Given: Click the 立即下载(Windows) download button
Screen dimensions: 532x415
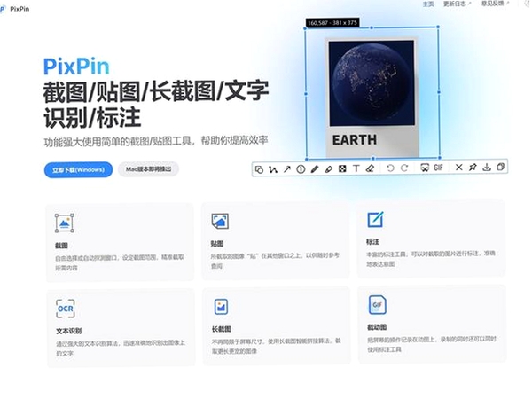Looking at the screenshot, I should pyautogui.click(x=78, y=169).
